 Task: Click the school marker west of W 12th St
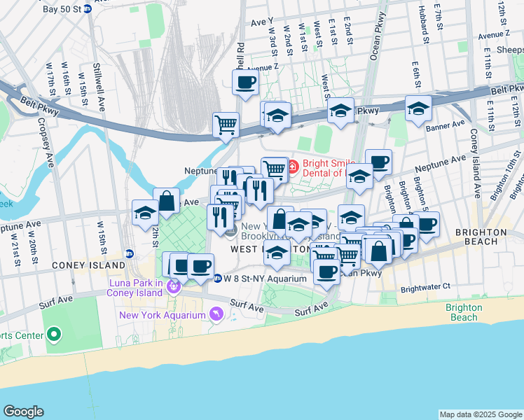click(146, 215)
